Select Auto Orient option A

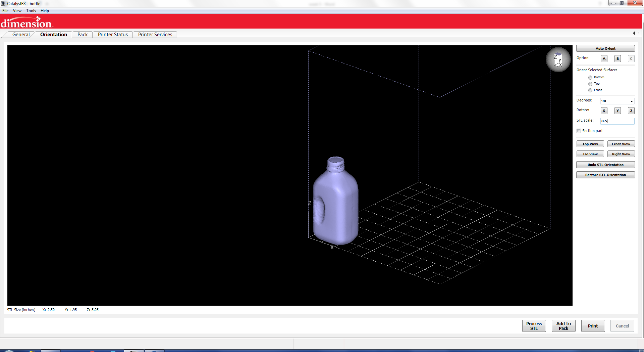pos(604,59)
